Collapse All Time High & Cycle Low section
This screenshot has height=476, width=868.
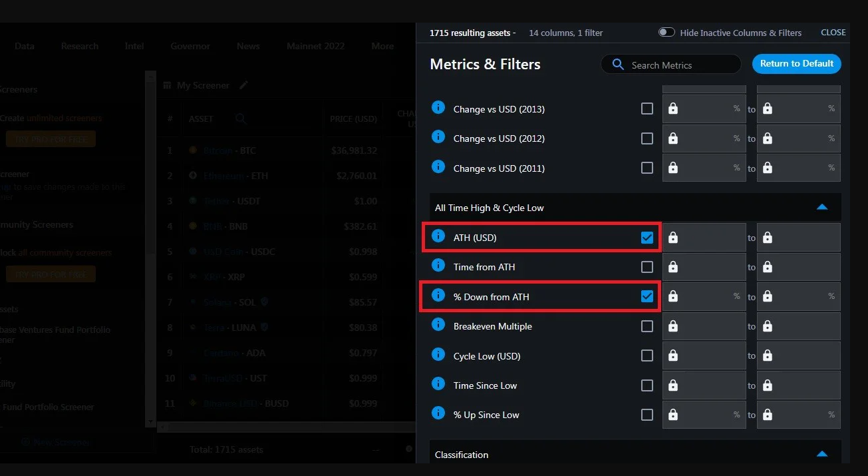coord(822,207)
